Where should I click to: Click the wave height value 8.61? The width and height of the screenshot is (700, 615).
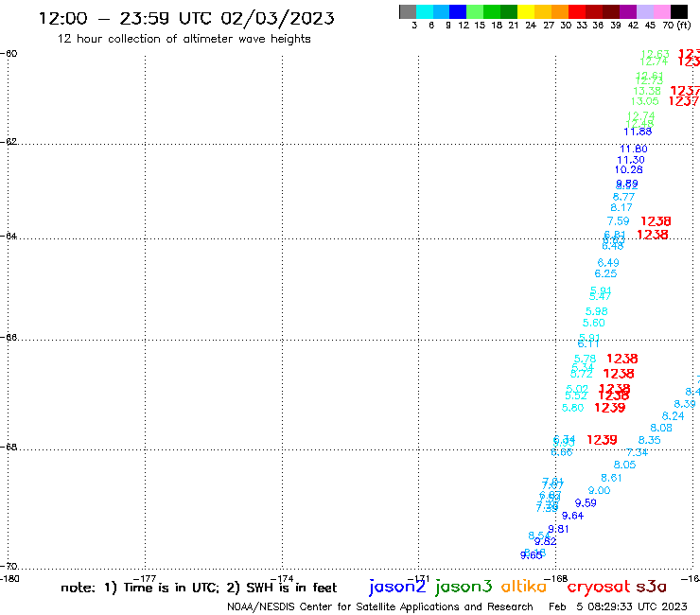point(611,478)
